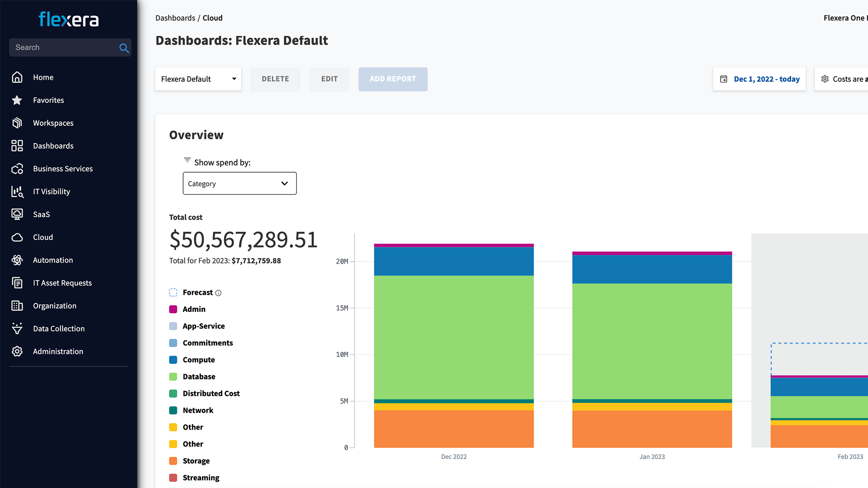Screen dimensions: 868x488
Task: Click the Home navigation icon
Action: 16,77
